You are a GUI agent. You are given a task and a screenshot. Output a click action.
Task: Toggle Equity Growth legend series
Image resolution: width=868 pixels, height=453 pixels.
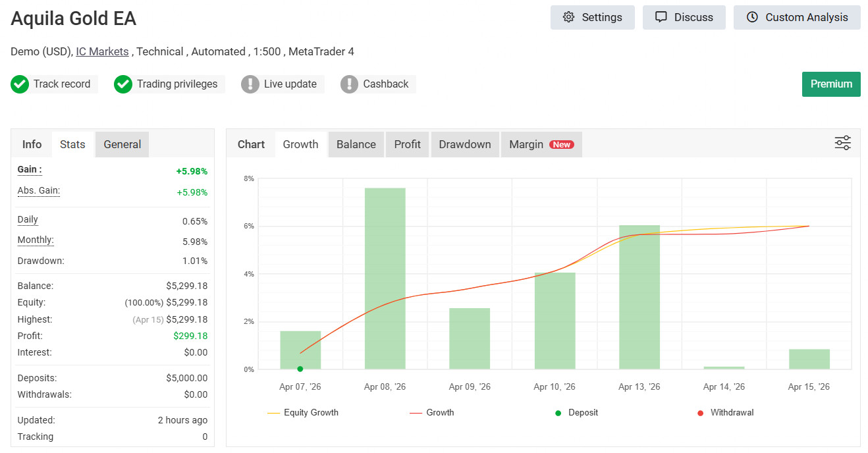tap(303, 413)
